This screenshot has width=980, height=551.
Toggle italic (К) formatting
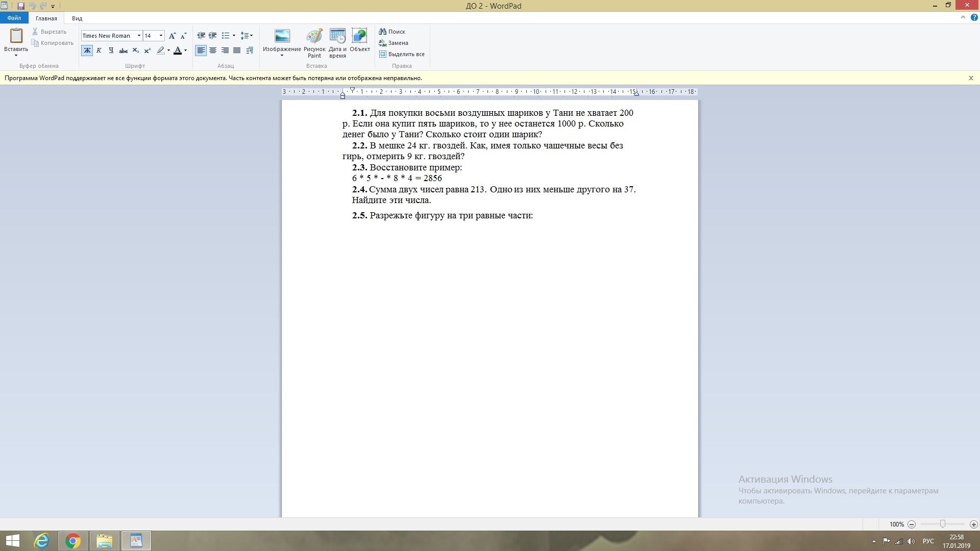pyautogui.click(x=99, y=51)
